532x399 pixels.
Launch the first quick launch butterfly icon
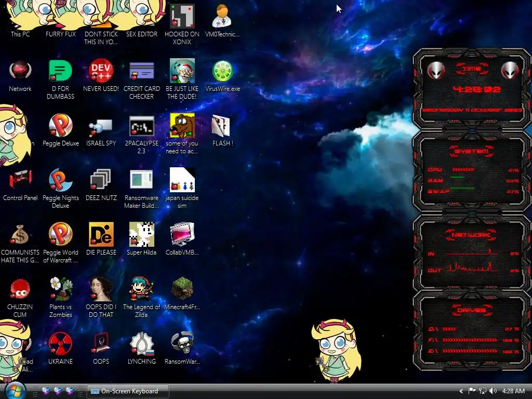click(x=46, y=391)
